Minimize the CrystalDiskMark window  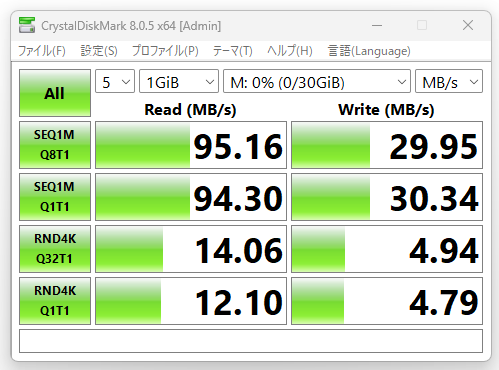point(377,25)
